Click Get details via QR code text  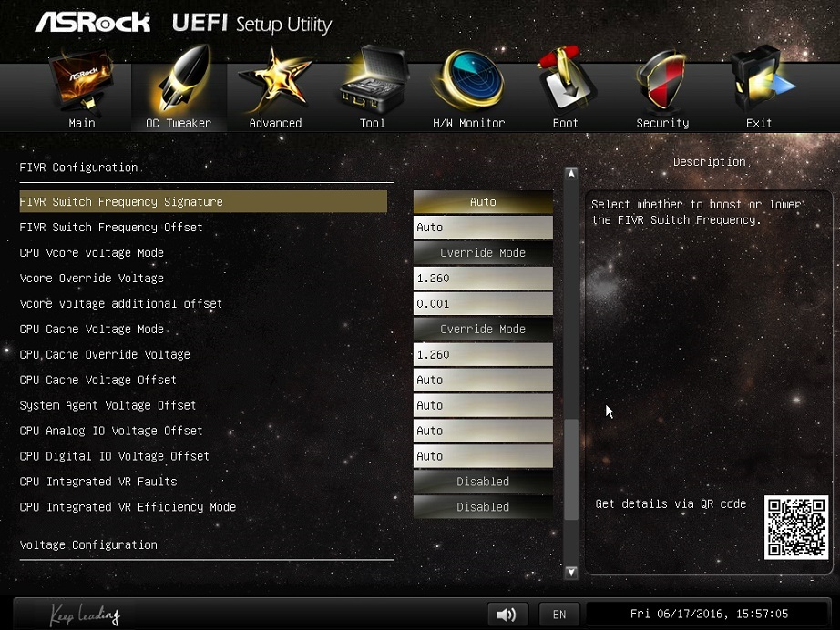coord(671,503)
